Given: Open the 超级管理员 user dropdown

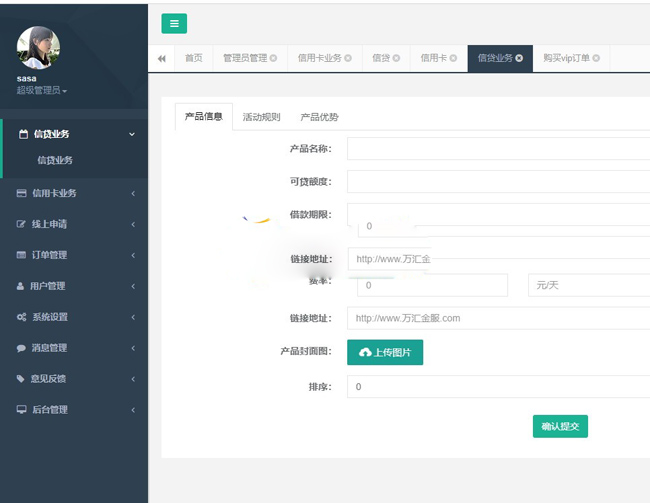Looking at the screenshot, I should [42, 91].
